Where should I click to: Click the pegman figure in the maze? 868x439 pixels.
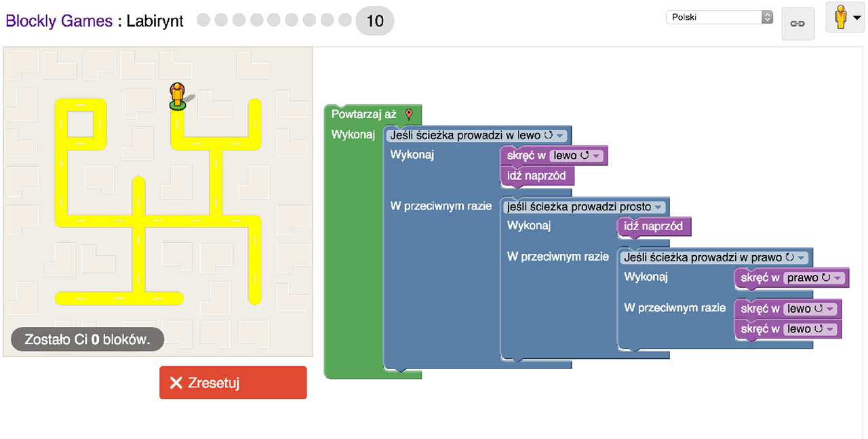[x=177, y=96]
